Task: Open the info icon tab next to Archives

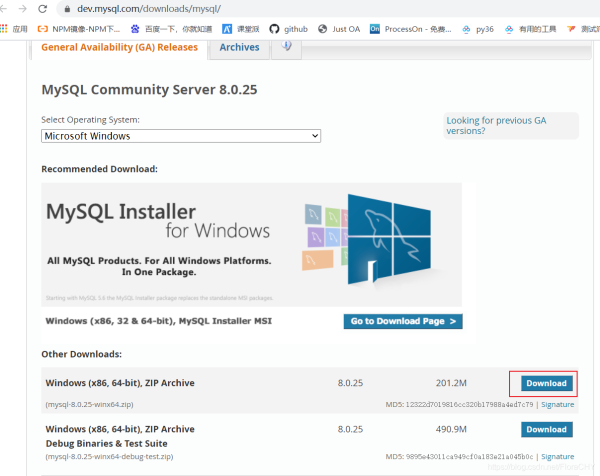Action: click(x=287, y=47)
